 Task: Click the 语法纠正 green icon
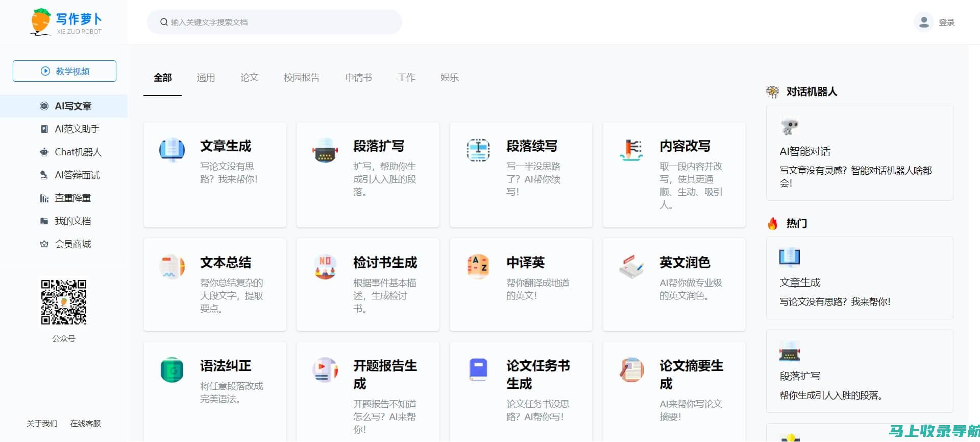click(x=172, y=369)
